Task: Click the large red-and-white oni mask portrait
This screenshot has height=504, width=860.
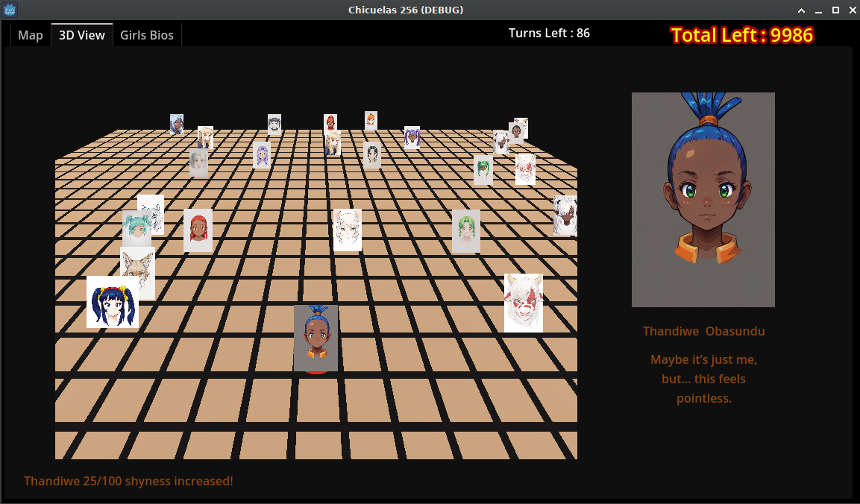Action: click(x=524, y=303)
